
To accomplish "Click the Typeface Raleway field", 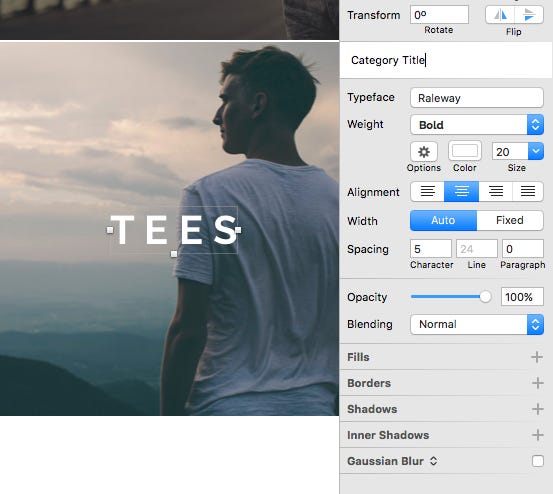I will [x=477, y=98].
